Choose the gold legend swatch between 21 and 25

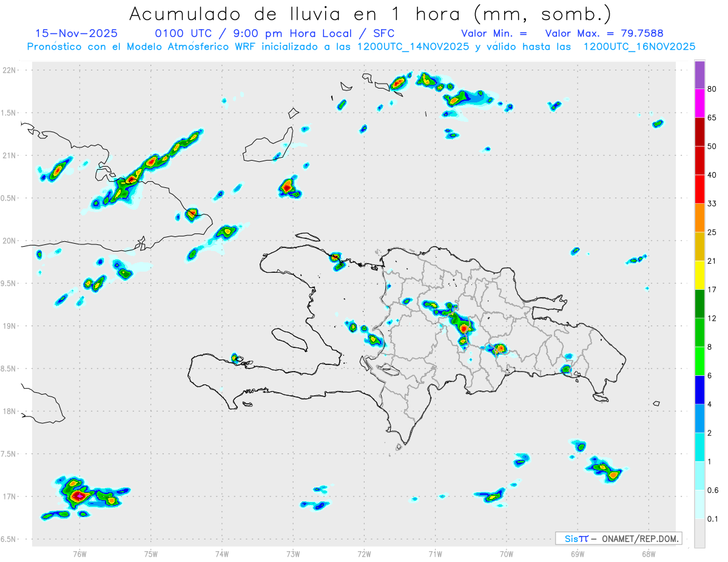pos(699,247)
